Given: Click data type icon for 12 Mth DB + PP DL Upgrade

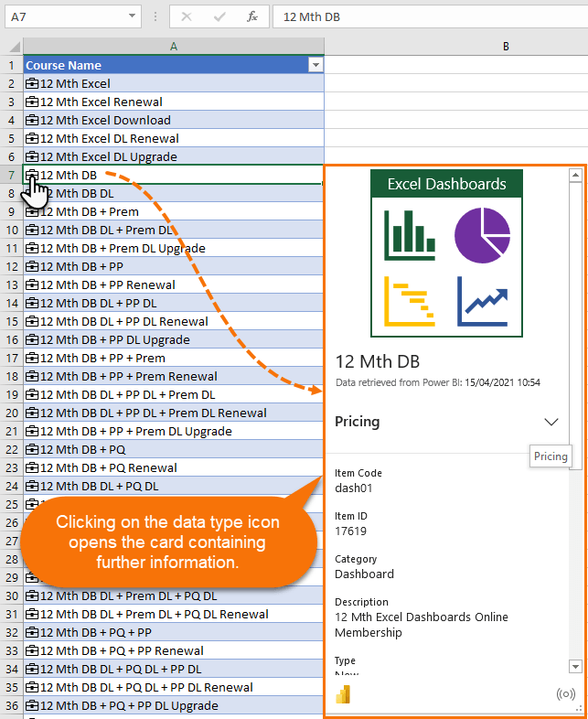Looking at the screenshot, I should point(32,340).
